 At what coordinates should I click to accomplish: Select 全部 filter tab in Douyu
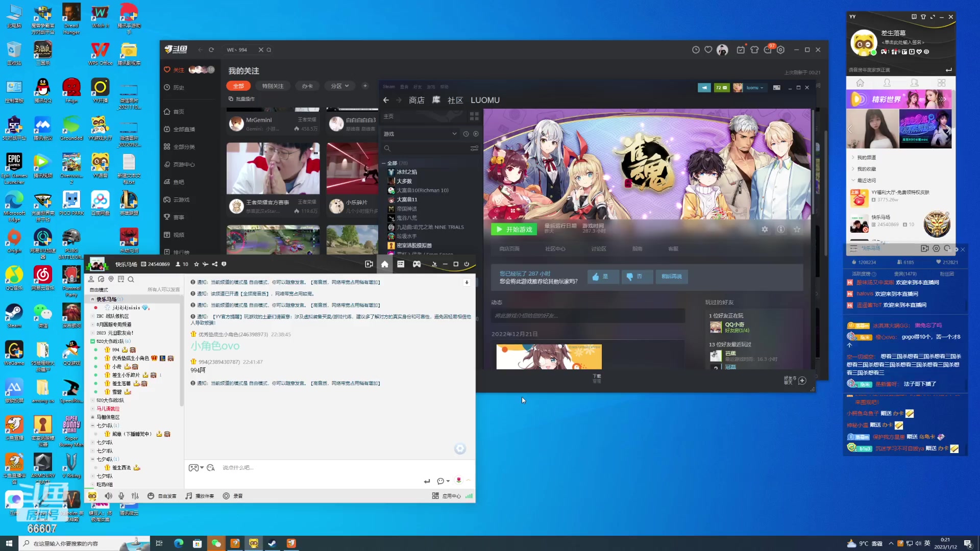coord(238,86)
